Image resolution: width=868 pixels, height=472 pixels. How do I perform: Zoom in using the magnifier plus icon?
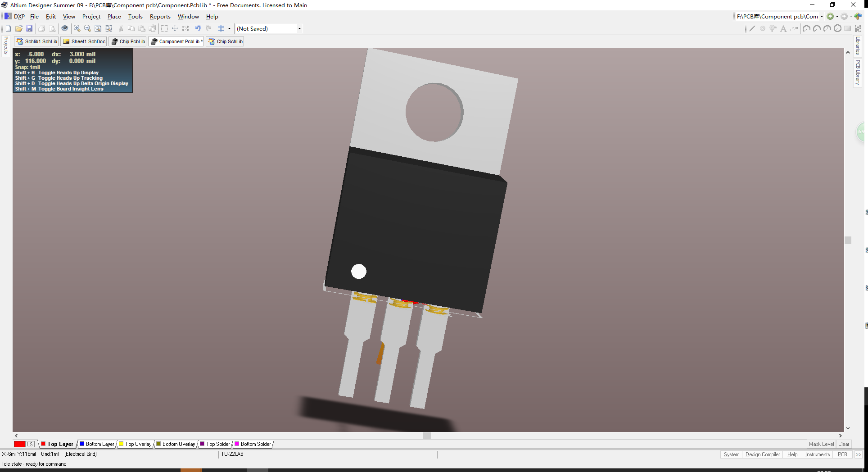tap(77, 28)
